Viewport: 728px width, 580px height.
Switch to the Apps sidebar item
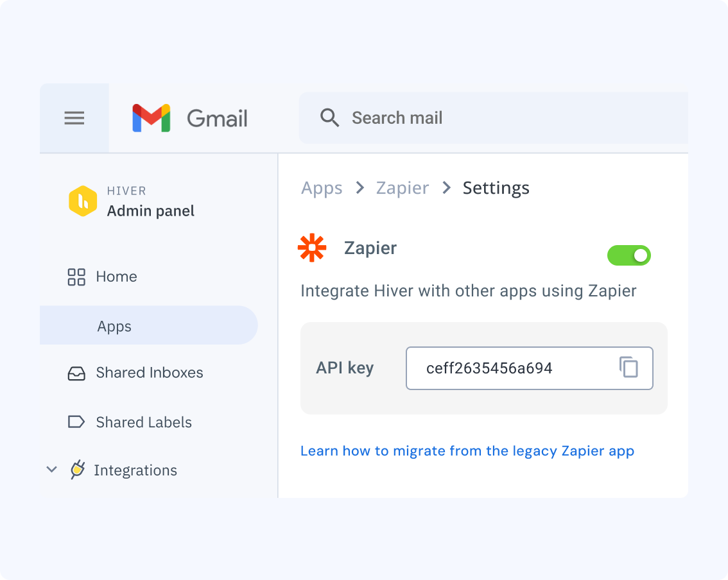click(x=114, y=326)
